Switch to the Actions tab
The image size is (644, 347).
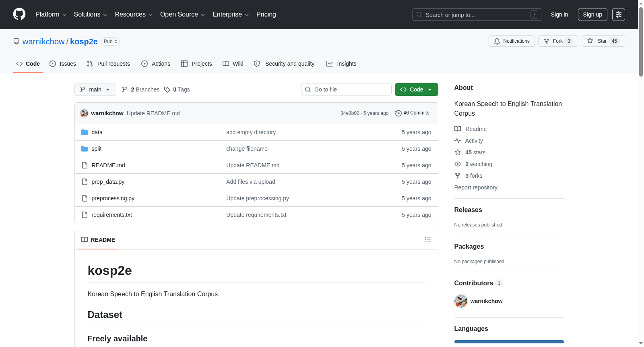[x=156, y=64]
